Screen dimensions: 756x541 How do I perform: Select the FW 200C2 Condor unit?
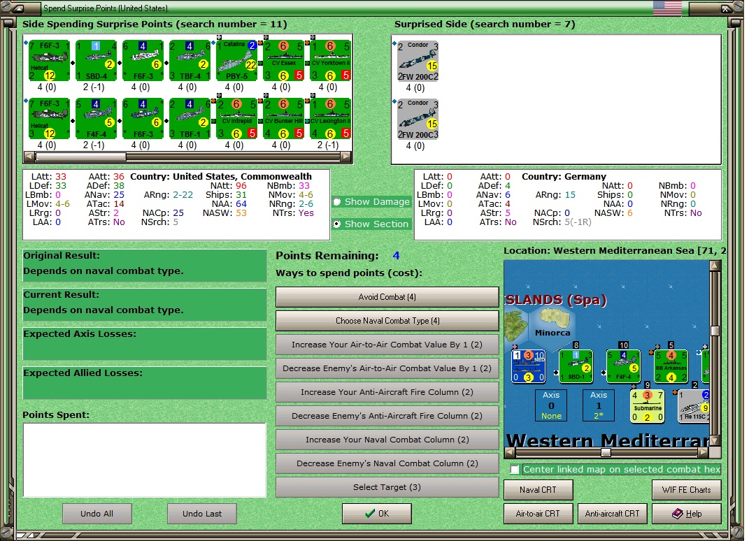(x=418, y=61)
